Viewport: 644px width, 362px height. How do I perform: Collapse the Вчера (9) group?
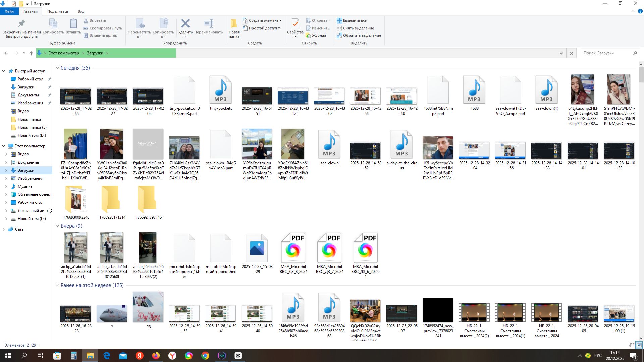[x=57, y=226]
